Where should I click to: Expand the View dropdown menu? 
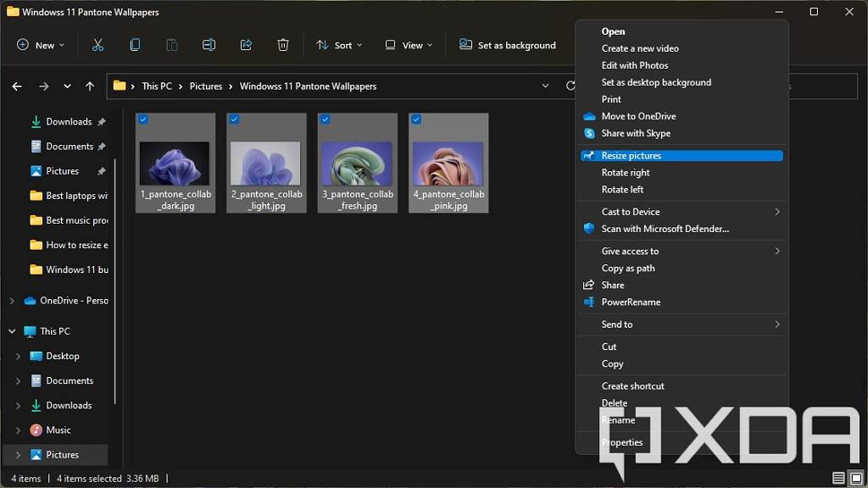(x=409, y=45)
